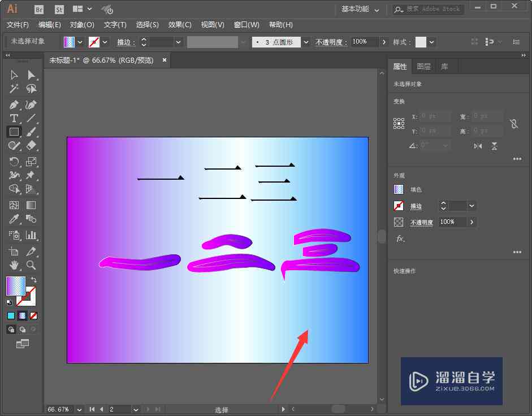Reset default fill and stroke
Image resolution: width=532 pixels, height=416 pixels.
coord(9,302)
